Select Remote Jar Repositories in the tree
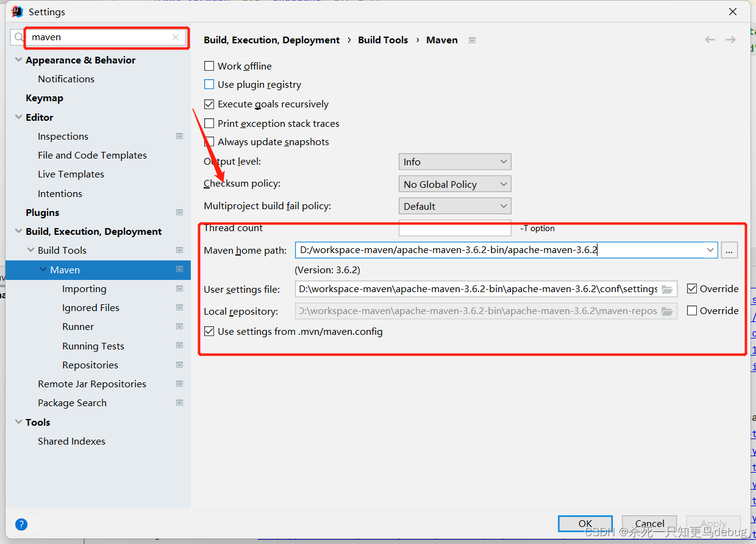 coord(92,384)
